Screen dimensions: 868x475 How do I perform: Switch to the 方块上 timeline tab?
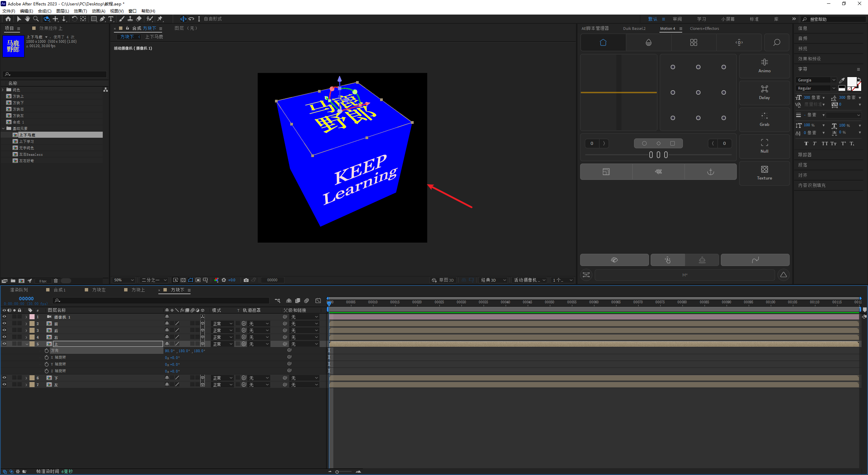[138, 290]
